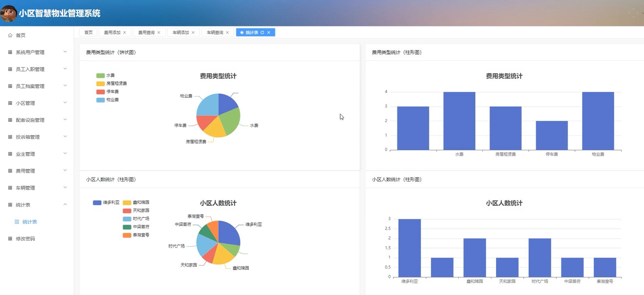Click the 时代广场 bar in community bar chart

[540, 258]
